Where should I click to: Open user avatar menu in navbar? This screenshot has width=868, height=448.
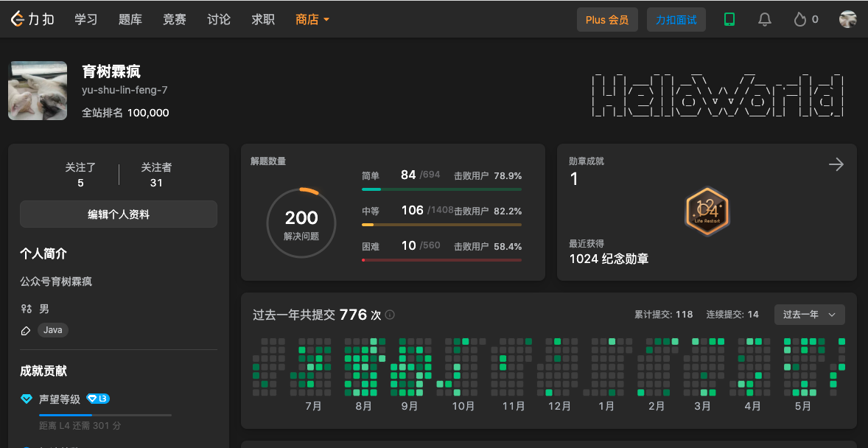[847, 19]
